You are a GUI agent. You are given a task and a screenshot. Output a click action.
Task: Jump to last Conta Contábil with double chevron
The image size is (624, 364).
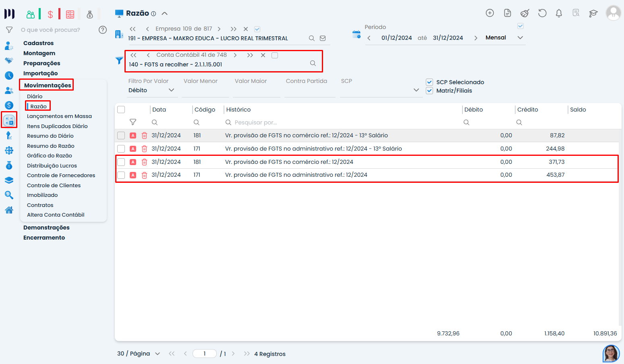pos(250,55)
